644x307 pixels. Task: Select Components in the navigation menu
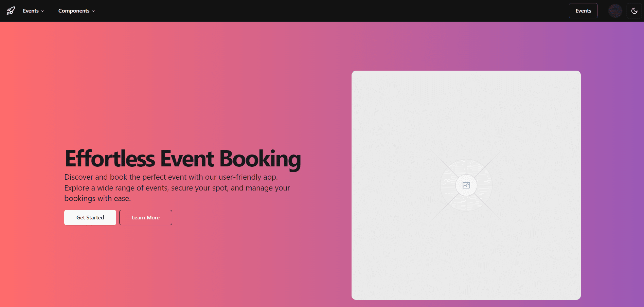click(x=73, y=11)
